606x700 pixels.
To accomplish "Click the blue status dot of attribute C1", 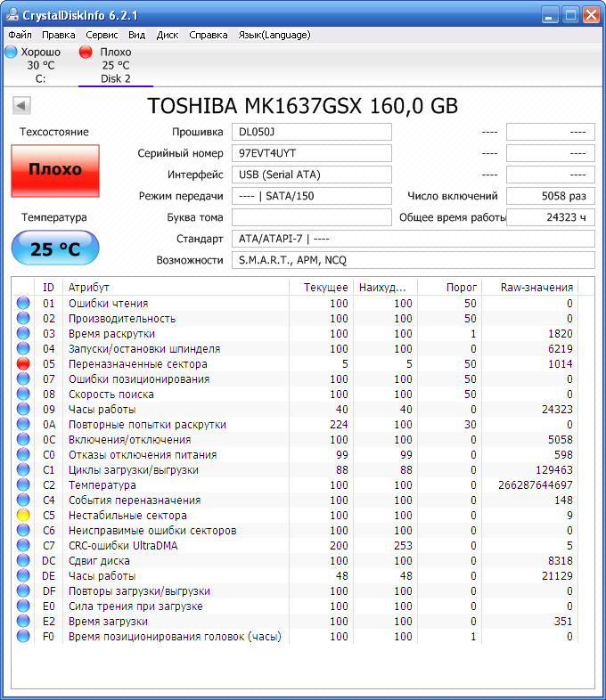I will [23, 469].
